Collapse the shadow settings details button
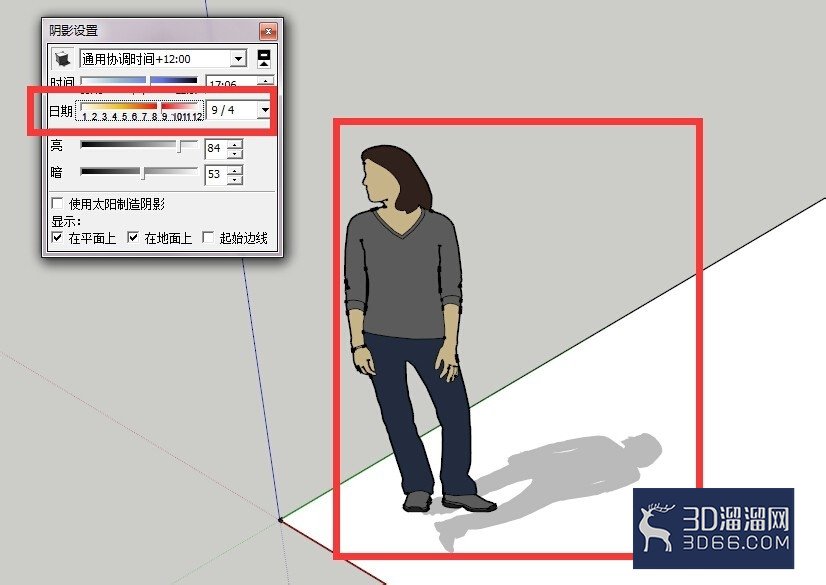 264,58
